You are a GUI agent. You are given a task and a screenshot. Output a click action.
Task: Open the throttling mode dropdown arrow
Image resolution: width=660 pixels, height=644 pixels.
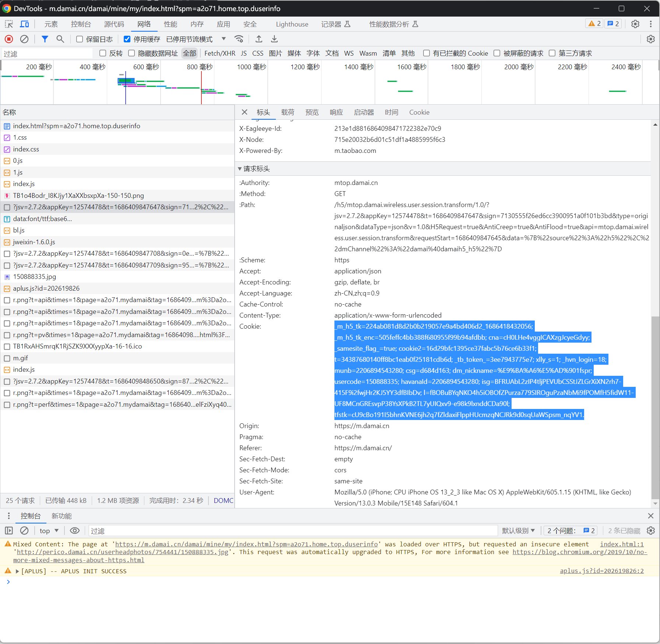[x=224, y=39]
